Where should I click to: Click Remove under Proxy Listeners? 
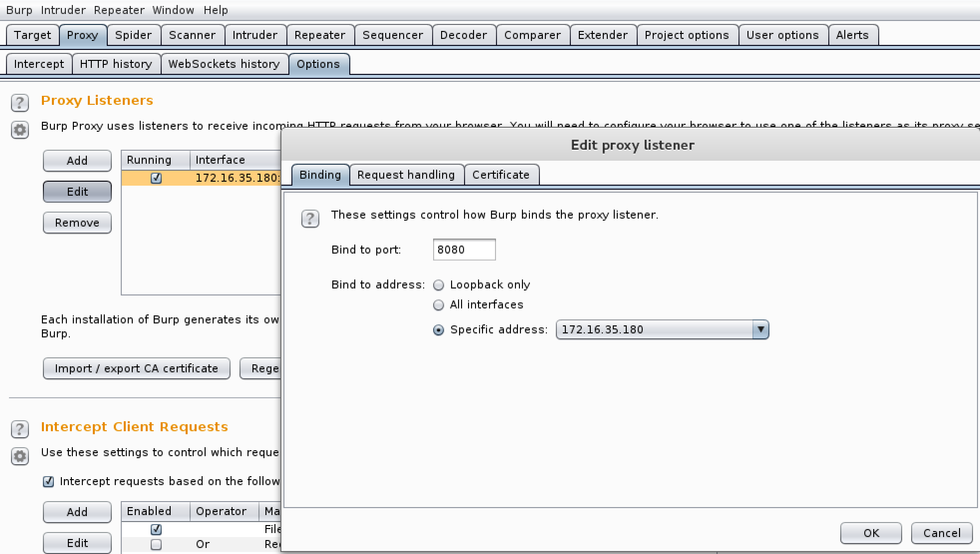tap(77, 223)
